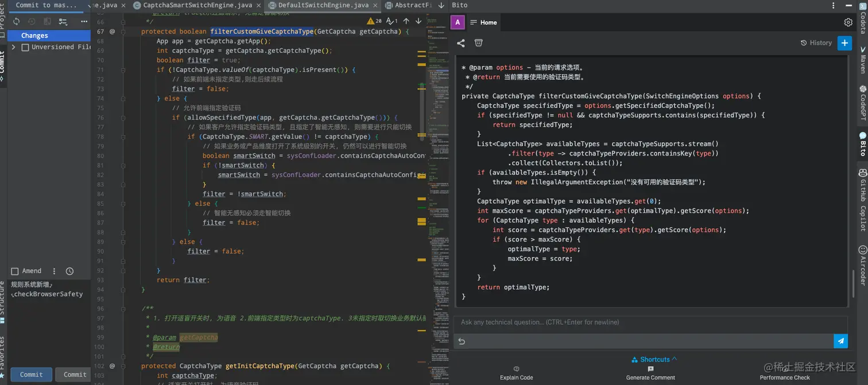
Task: Open the Bito Home tab
Action: point(483,22)
